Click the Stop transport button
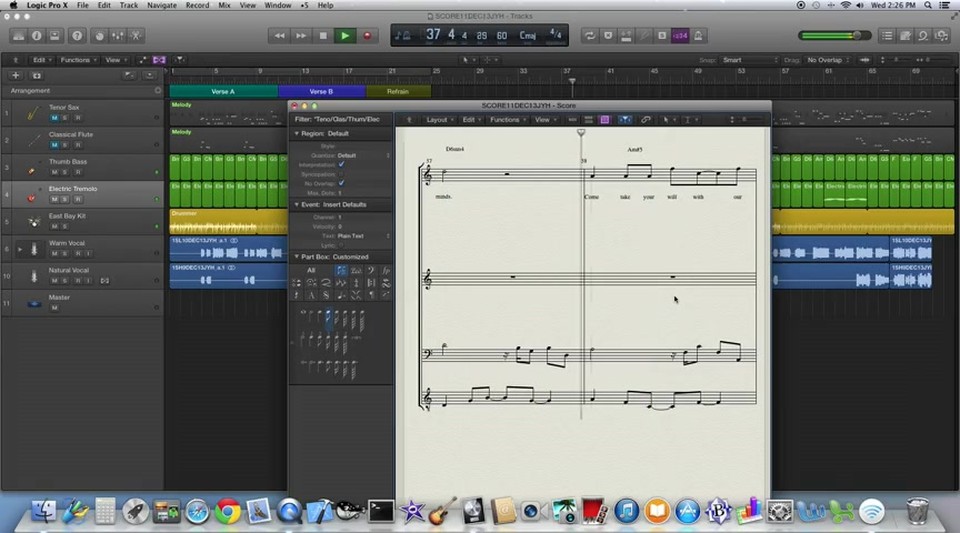Image resolution: width=960 pixels, height=533 pixels. (323, 35)
